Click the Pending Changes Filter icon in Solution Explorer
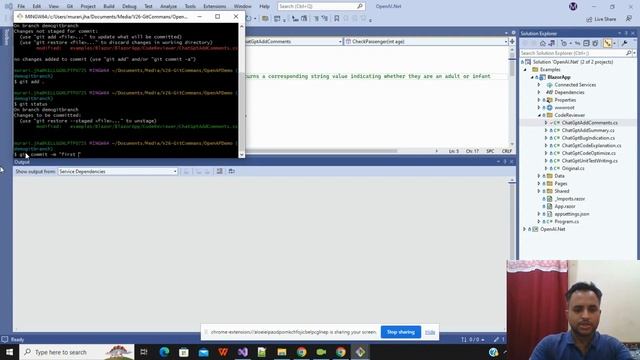The width and height of the screenshot is (640, 360). [x=564, y=43]
